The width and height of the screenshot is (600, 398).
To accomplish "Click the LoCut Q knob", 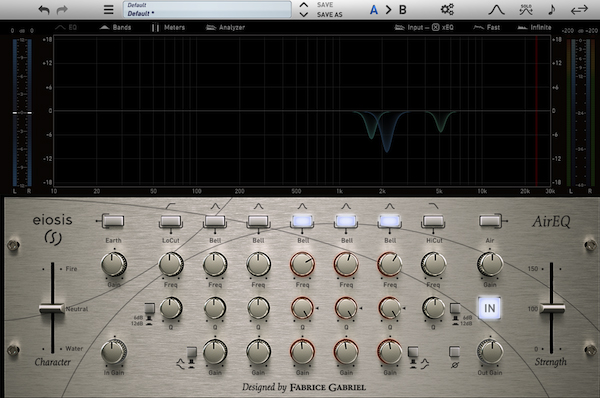I will (x=171, y=308).
